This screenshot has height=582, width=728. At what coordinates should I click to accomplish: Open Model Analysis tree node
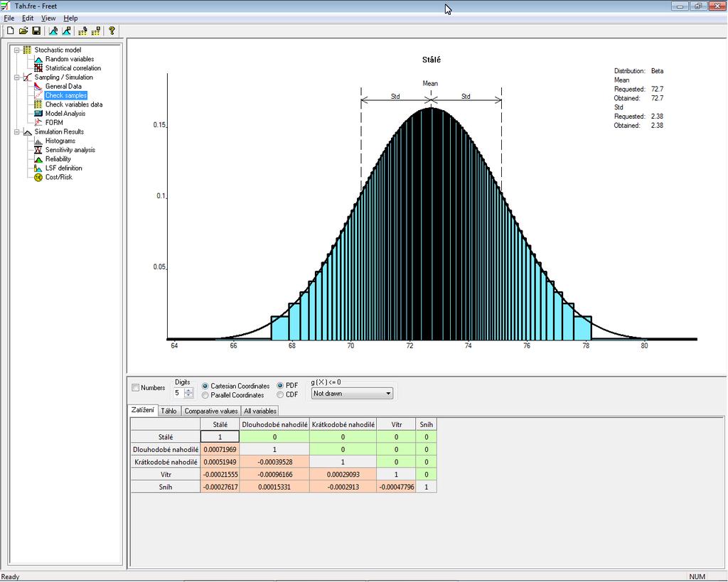point(65,113)
